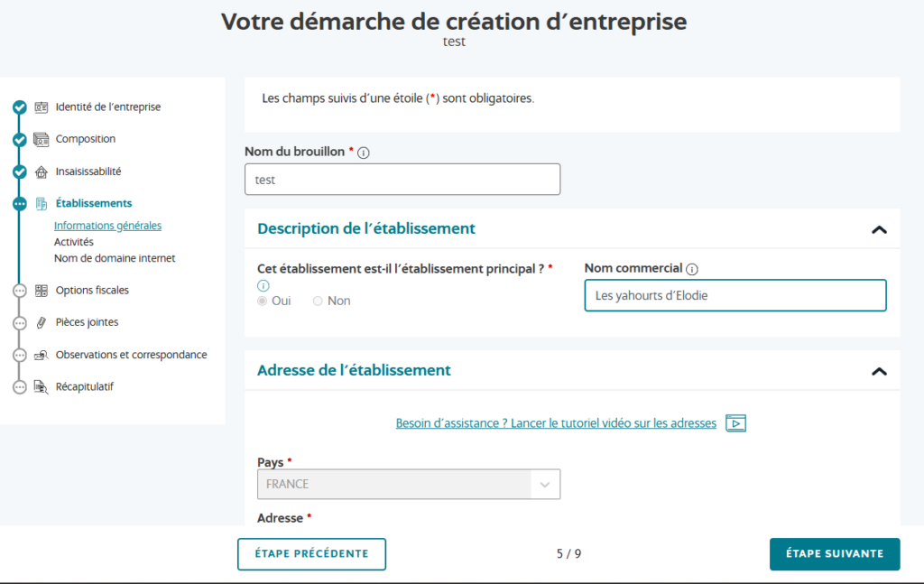The width and height of the screenshot is (924, 584).
Task: Click the Insaisissabilité house icon
Action: 42,172
